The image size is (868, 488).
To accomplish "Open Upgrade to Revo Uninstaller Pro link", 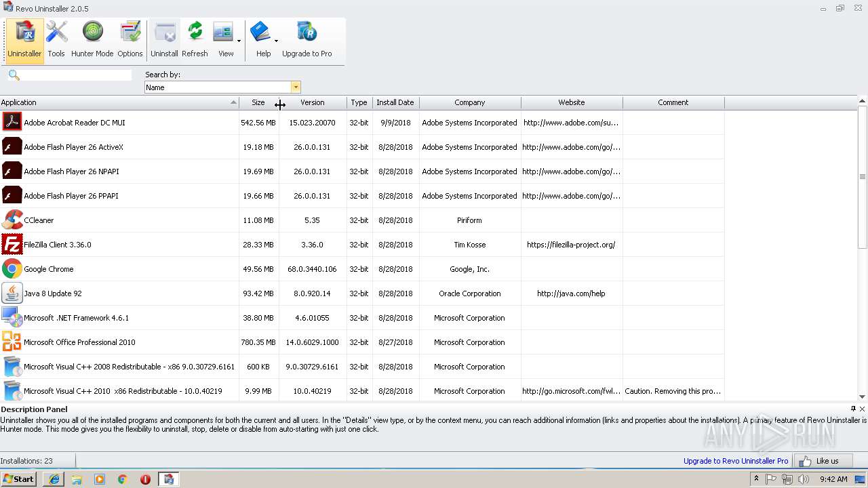I will click(736, 461).
